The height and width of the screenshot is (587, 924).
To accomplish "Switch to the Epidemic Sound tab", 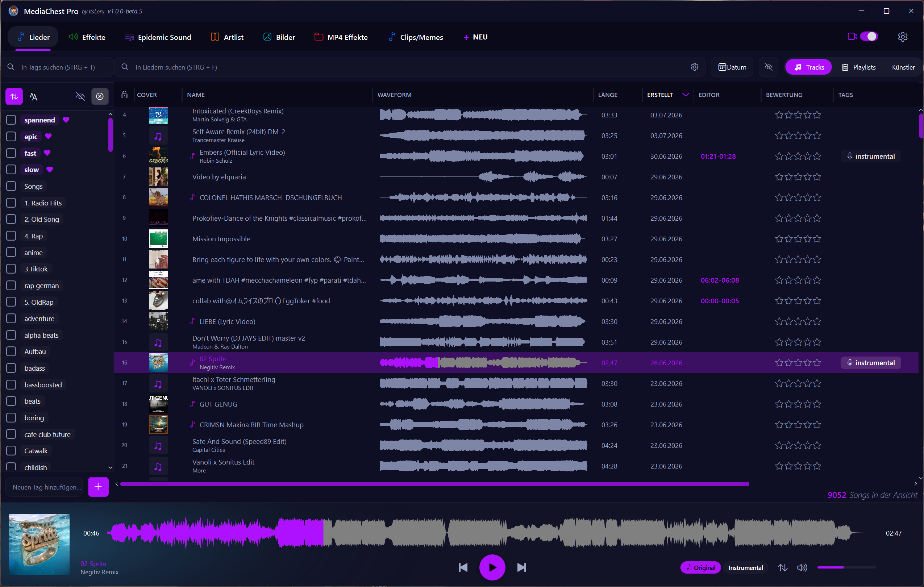I will (x=158, y=37).
